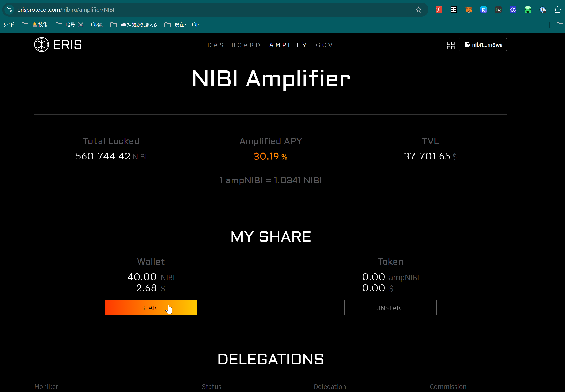Open browser Extensions puzzle icon
Viewport: 565px width, 392px height.
click(557, 10)
